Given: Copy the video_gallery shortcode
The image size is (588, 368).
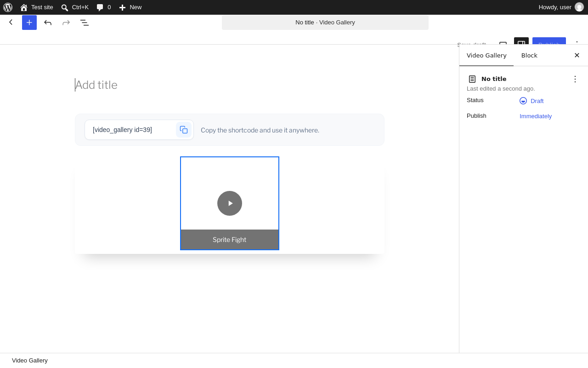Looking at the screenshot, I should point(184,130).
